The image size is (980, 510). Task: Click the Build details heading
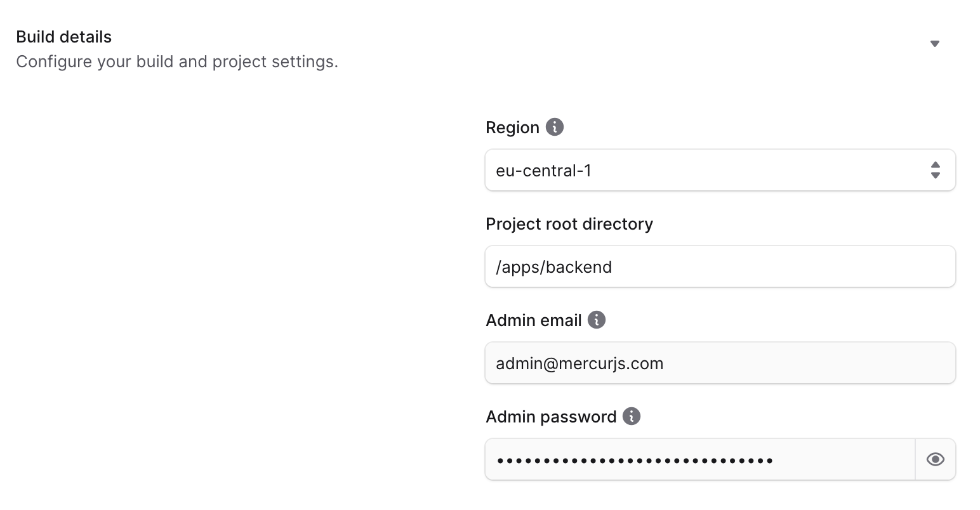pyautogui.click(x=64, y=37)
